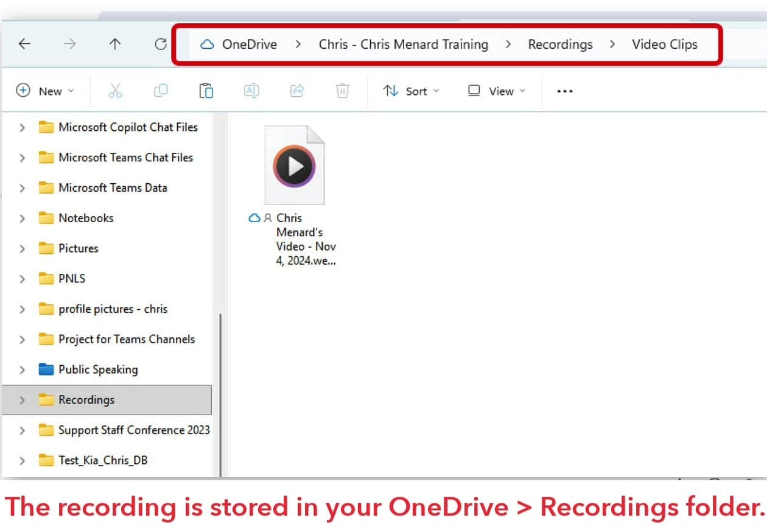767x532 pixels.
Task: Select Support Staff Conference 2023 in sidebar
Action: (134, 430)
